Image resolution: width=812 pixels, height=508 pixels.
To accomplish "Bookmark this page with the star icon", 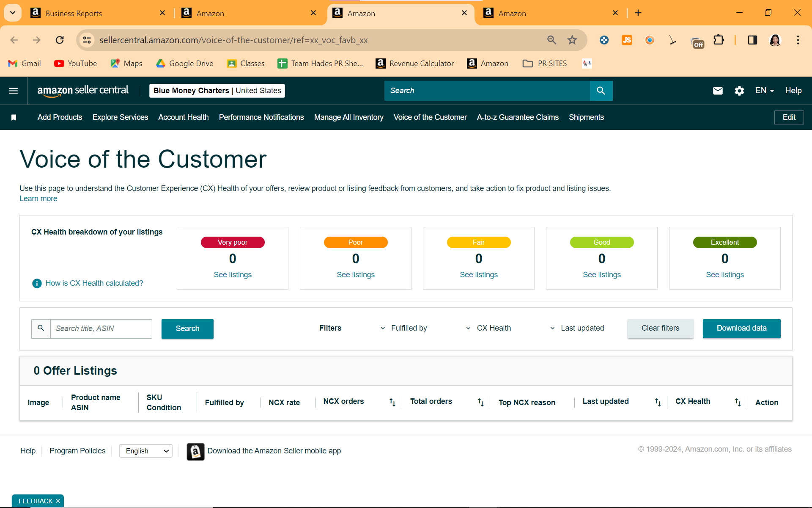I will [x=572, y=40].
